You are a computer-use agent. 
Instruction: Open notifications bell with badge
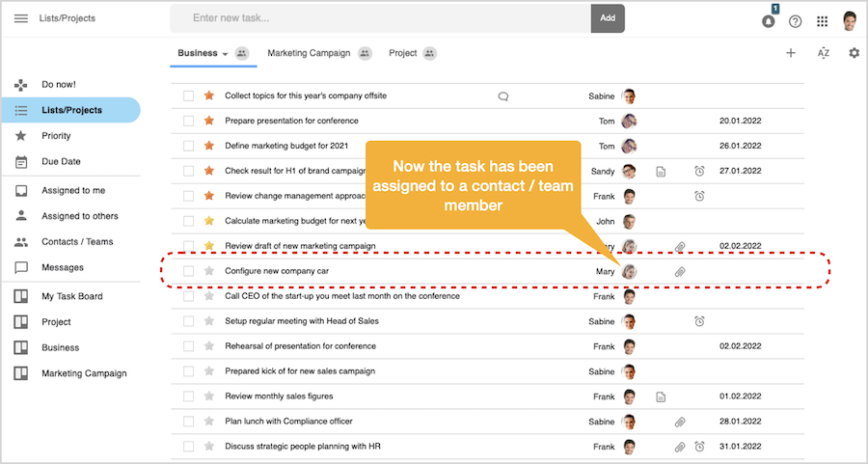click(x=768, y=21)
